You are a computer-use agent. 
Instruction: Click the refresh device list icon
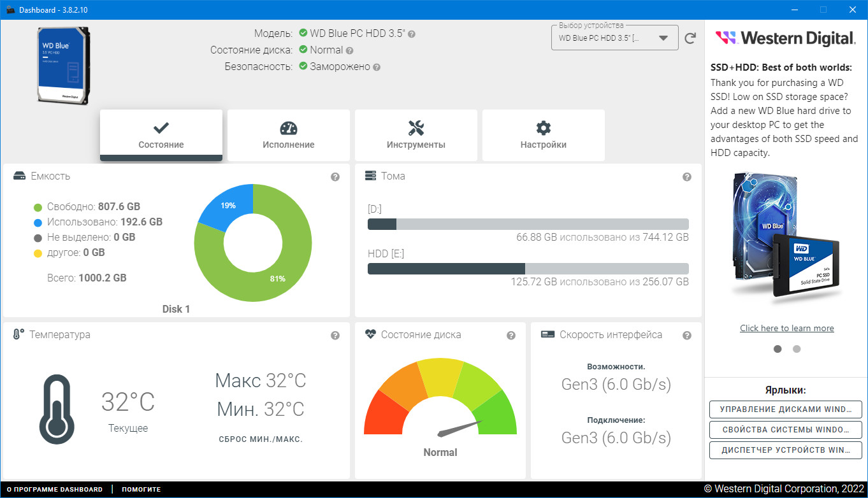[690, 38]
